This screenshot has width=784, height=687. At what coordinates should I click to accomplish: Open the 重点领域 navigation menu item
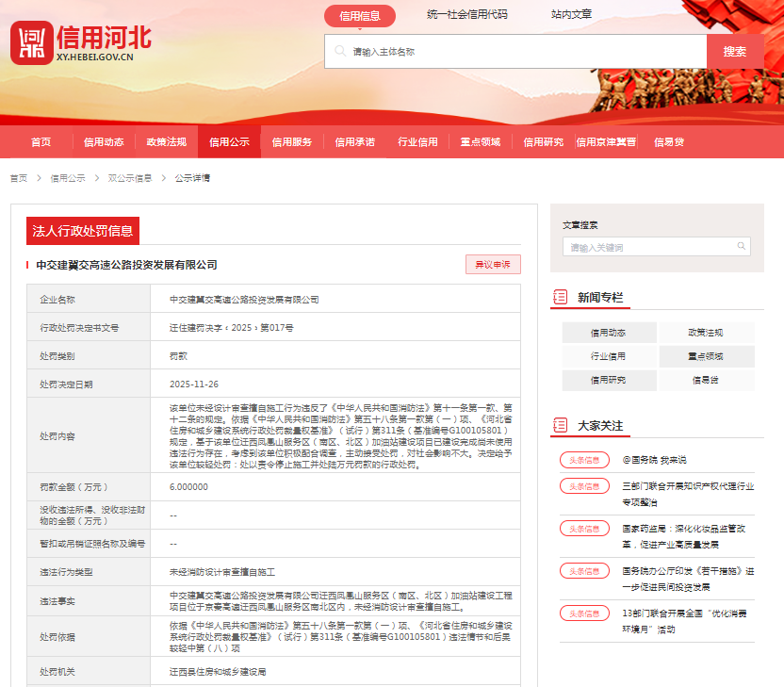[x=480, y=142]
